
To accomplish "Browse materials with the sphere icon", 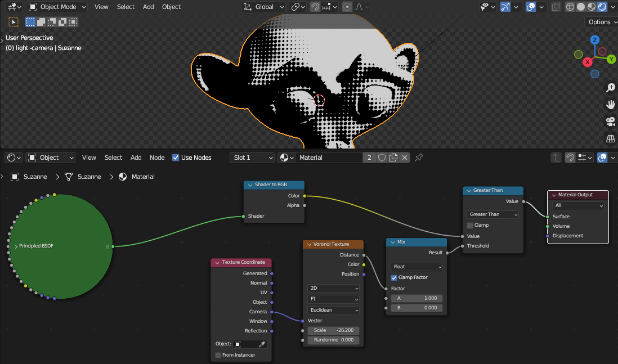I will click(286, 158).
